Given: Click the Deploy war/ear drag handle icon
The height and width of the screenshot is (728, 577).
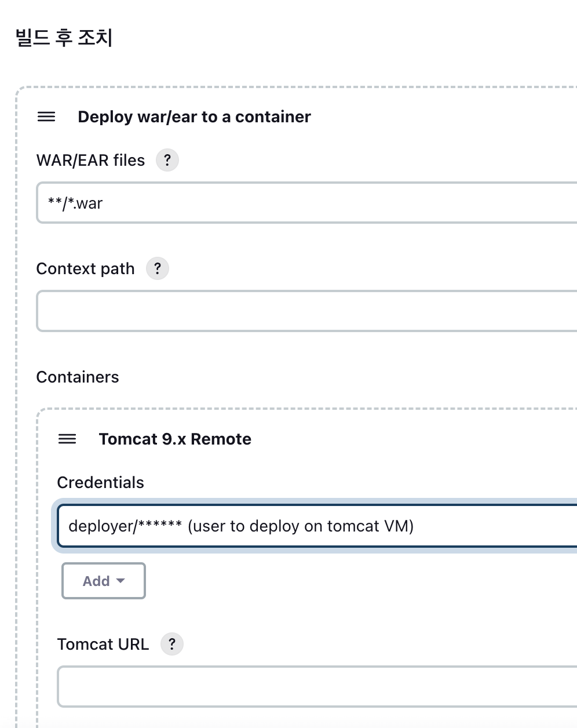Looking at the screenshot, I should (46, 117).
